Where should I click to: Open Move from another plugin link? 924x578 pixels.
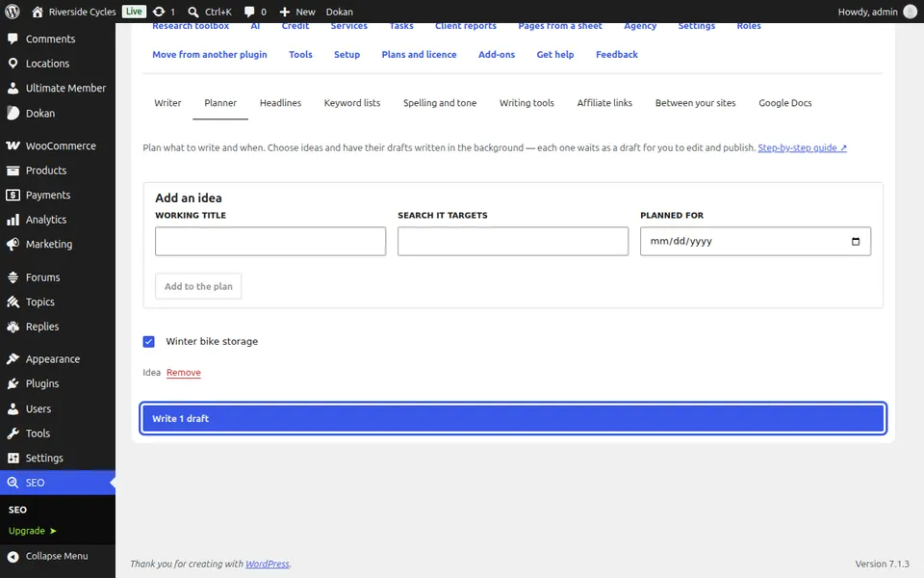coord(210,54)
